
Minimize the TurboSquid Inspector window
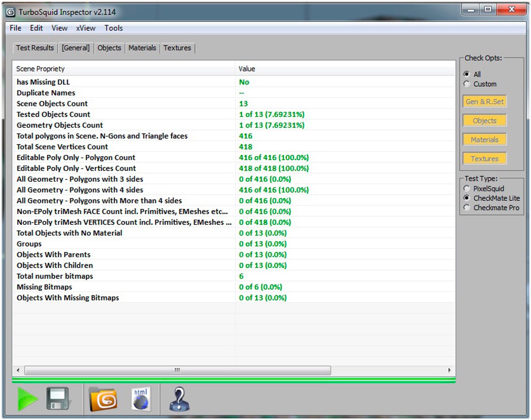point(471,9)
